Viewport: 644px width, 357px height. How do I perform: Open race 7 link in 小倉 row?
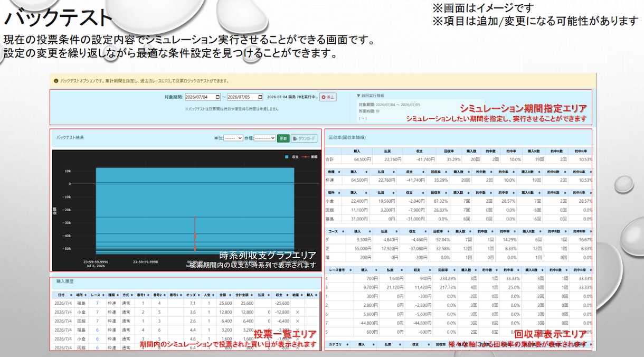coord(97,312)
